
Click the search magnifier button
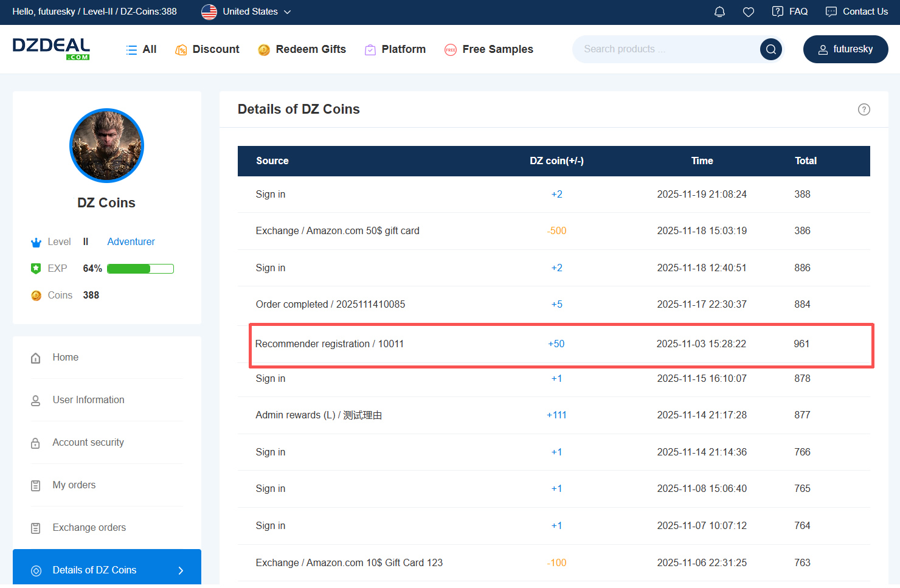(770, 49)
